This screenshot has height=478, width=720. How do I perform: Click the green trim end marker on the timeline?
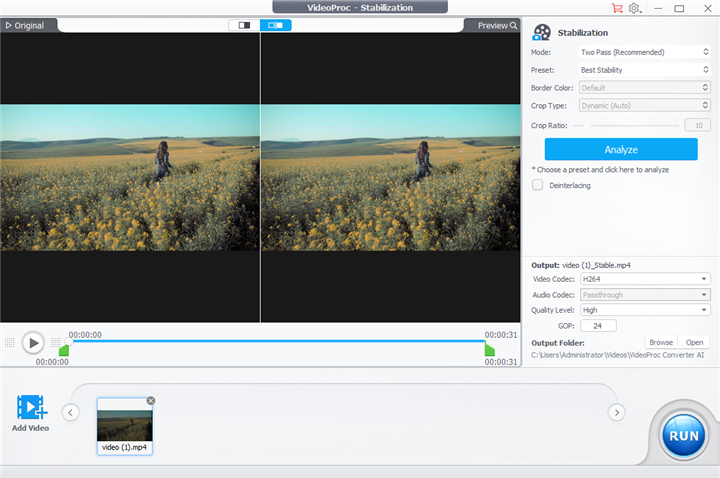point(490,350)
